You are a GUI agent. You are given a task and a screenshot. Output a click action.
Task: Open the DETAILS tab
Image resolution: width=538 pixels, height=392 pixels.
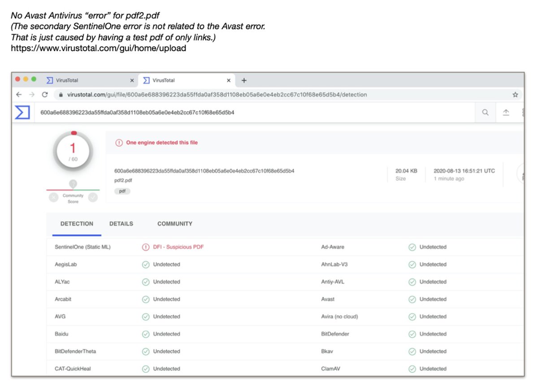pos(121,224)
